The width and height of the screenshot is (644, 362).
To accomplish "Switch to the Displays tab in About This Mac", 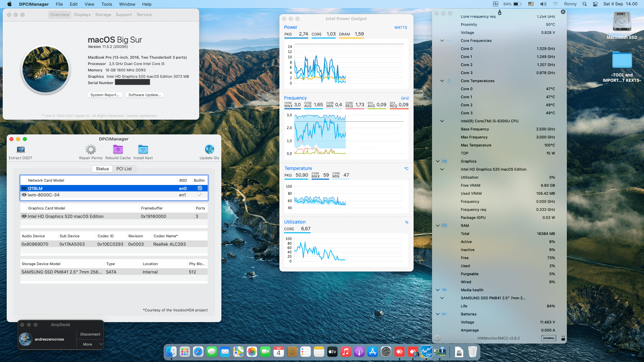I will pos(82,14).
